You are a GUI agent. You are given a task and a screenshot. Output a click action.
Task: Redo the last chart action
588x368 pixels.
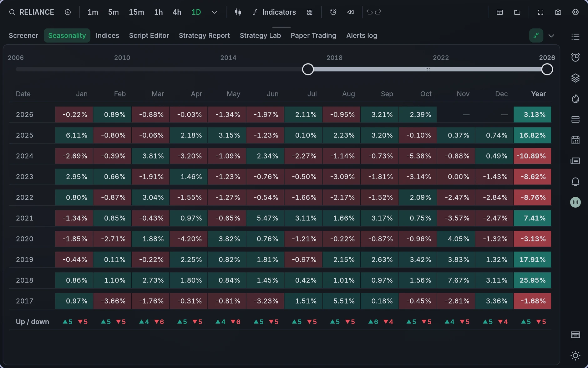[378, 12]
